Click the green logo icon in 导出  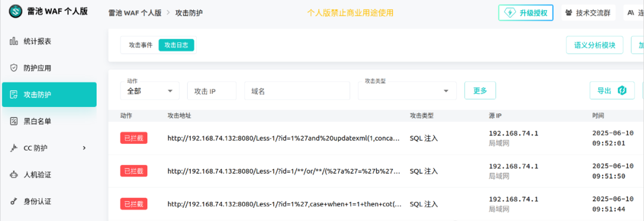621,91
